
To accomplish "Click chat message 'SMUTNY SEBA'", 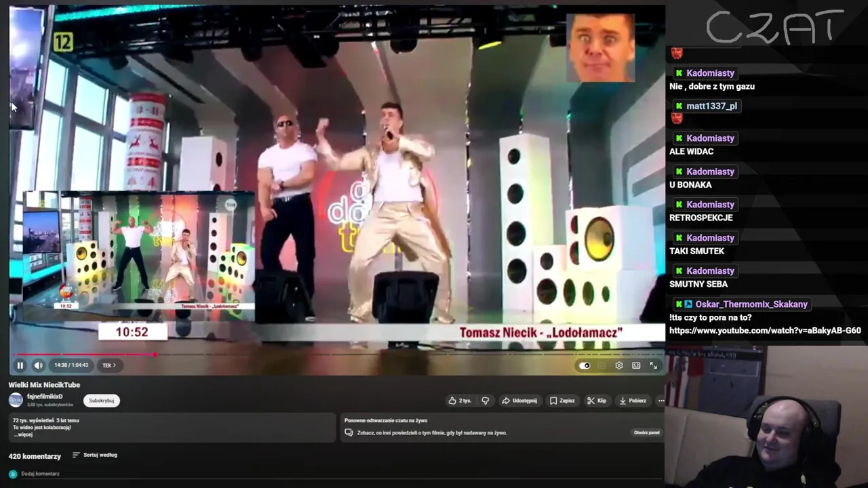I will (698, 284).
